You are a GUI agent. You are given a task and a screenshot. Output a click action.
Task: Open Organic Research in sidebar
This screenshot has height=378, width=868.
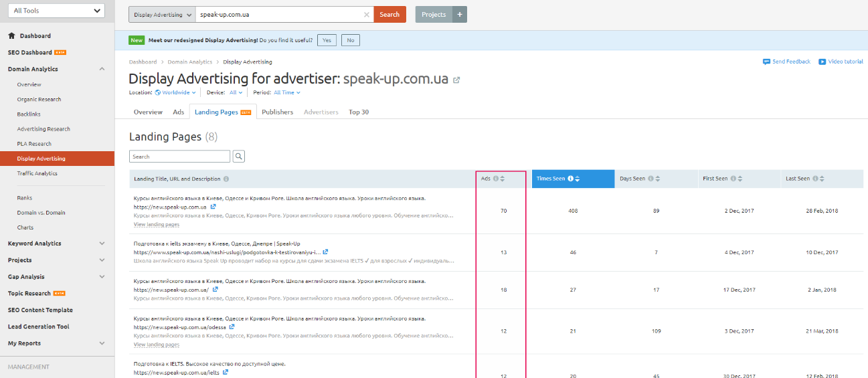coord(39,99)
